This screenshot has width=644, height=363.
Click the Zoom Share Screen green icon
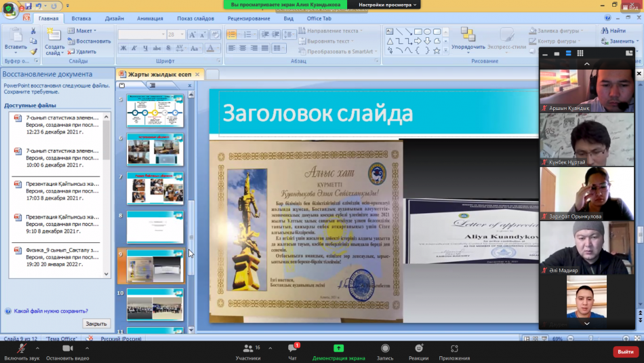[338, 348]
